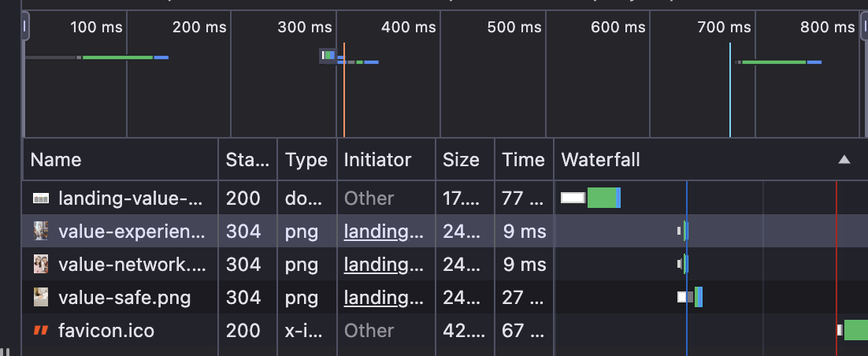Open initiator link for value-experien... row
Screen dimensions: 868x356
tap(384, 232)
